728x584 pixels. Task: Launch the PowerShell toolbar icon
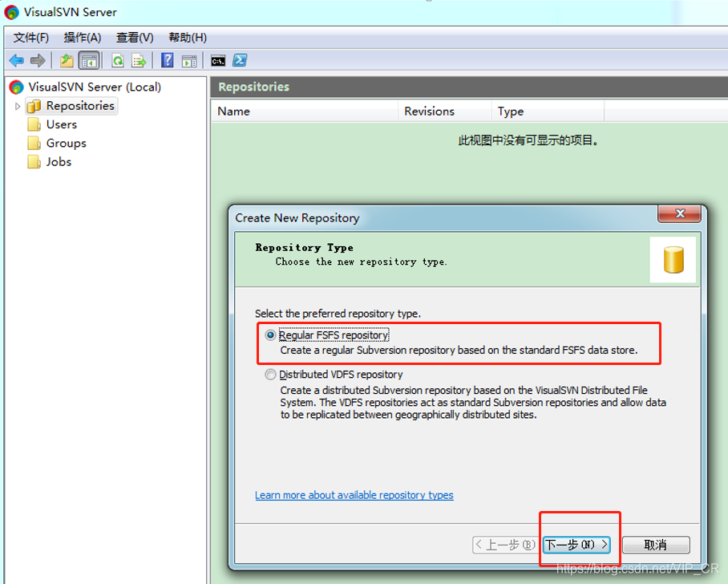tap(240, 60)
